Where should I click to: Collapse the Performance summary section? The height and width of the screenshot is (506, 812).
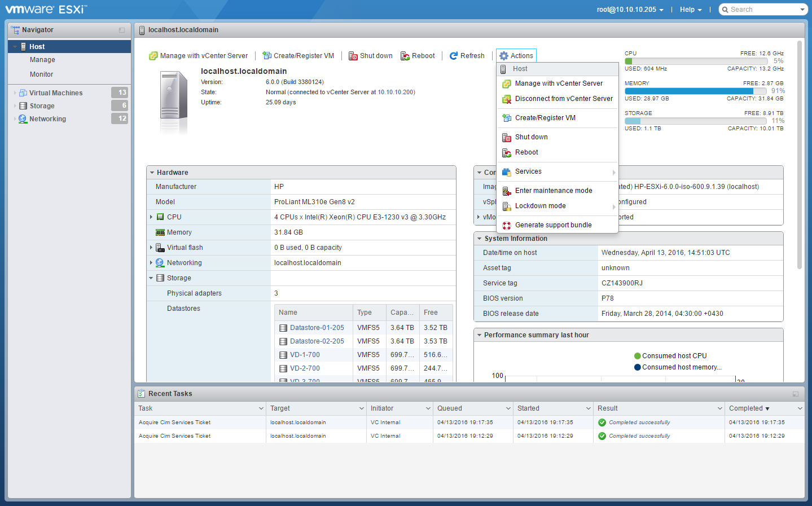pyautogui.click(x=479, y=335)
